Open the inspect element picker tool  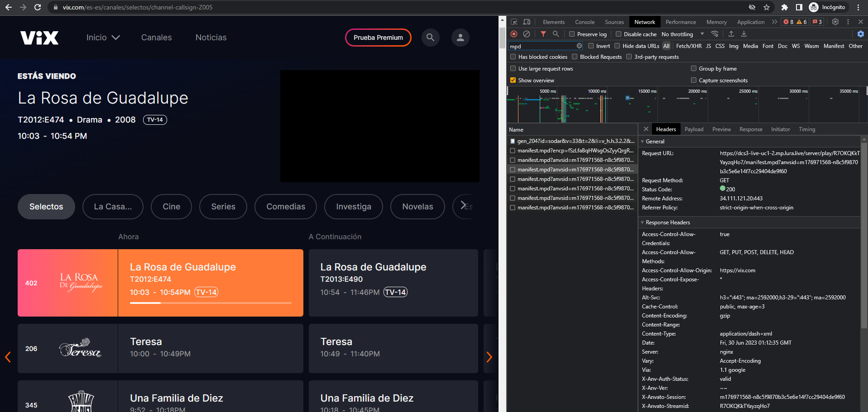[514, 22]
